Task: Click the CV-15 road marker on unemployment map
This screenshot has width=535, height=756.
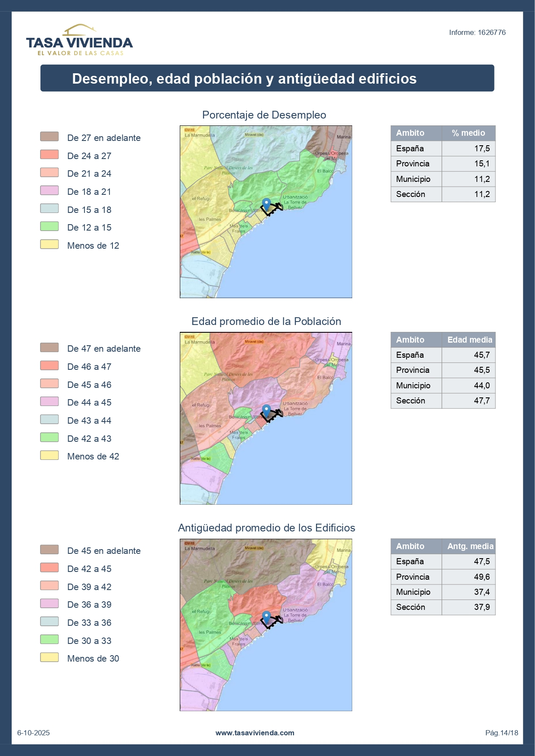Action: 189,129
